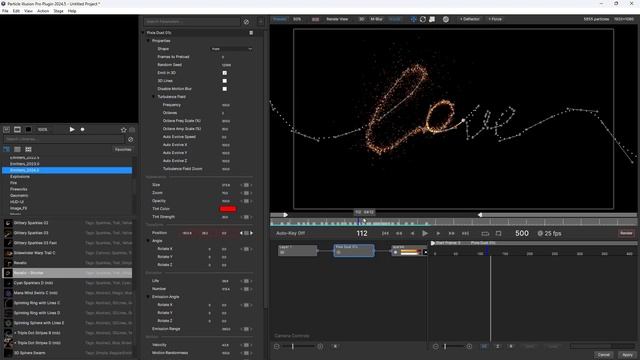Select the black preview background swatch
Screen dimensions: 640x360
pos(28,129)
